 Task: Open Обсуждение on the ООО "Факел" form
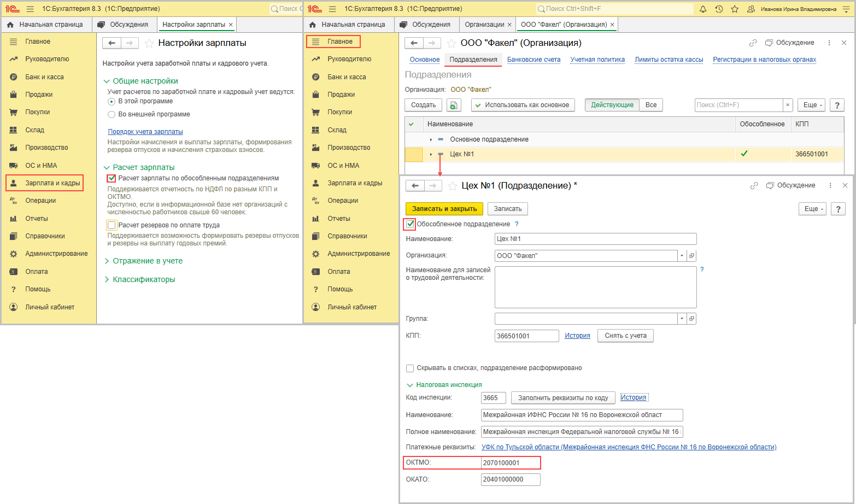[790, 43]
